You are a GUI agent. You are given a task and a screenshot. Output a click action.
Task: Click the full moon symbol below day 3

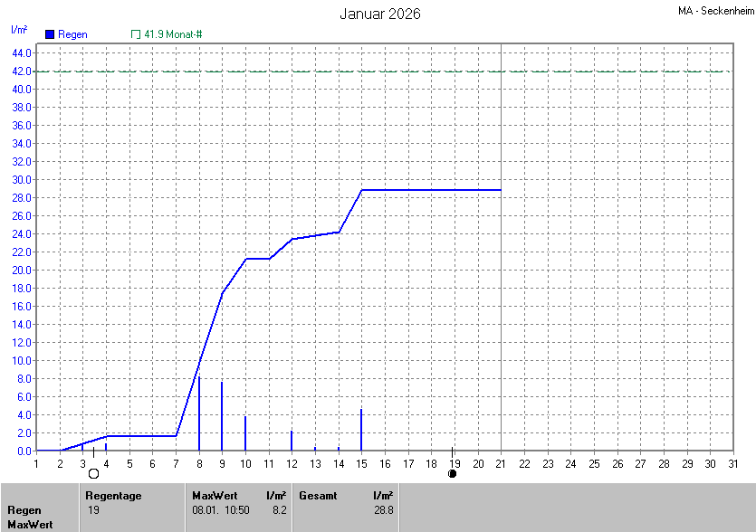click(93, 473)
